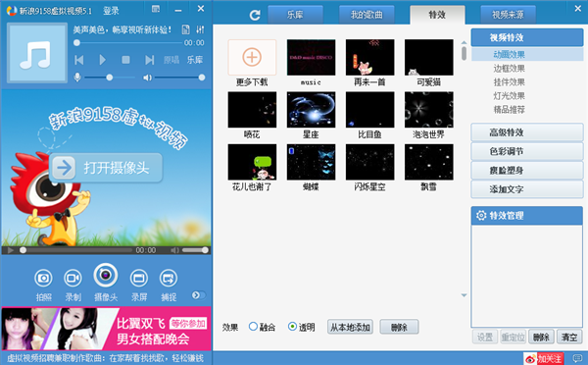Open the playlist document icon in player
Viewport: 588px width, 365px height.
(x=185, y=29)
